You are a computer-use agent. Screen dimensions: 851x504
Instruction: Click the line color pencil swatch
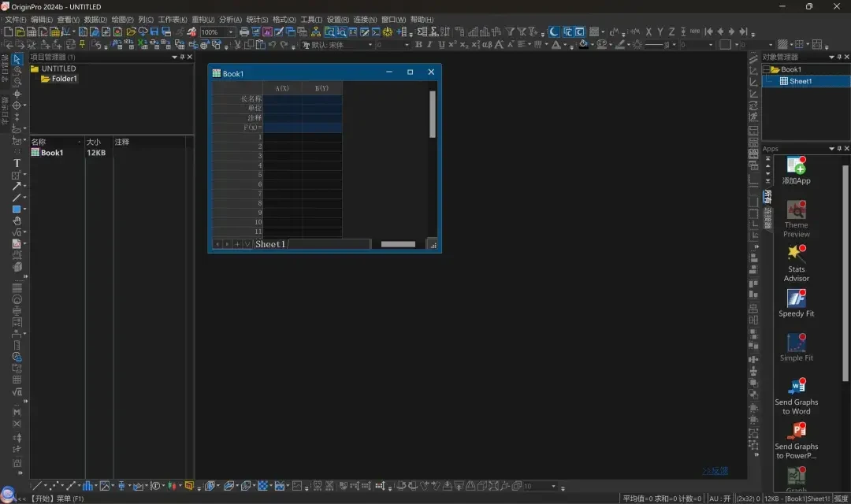pyautogui.click(x=620, y=44)
